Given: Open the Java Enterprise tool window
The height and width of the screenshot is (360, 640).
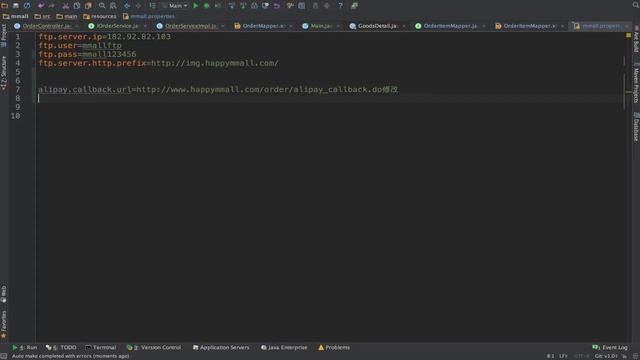Looking at the screenshot, I should click(x=284, y=347).
